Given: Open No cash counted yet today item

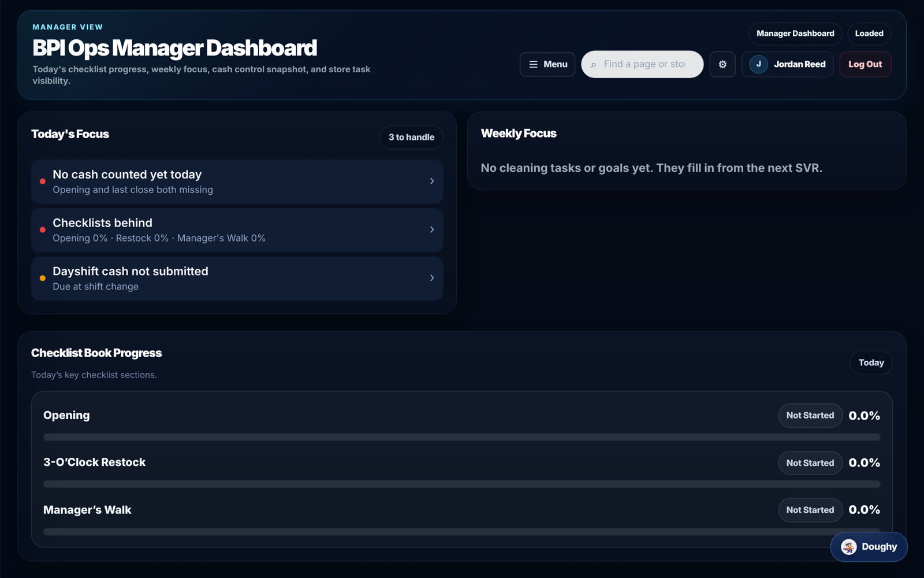Looking at the screenshot, I should pyautogui.click(x=237, y=181).
